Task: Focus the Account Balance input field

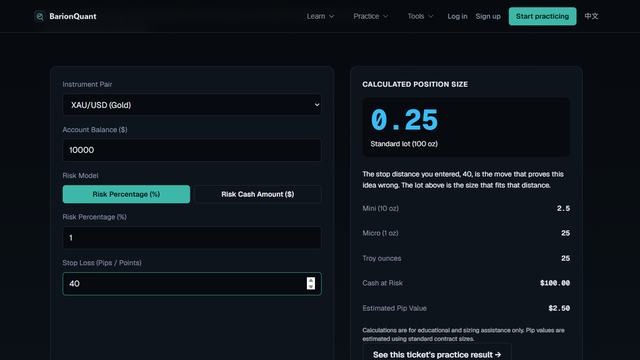Action: tap(192, 150)
